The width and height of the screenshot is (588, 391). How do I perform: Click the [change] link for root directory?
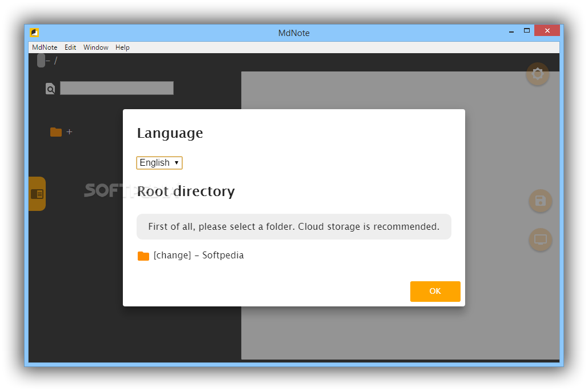pyautogui.click(x=172, y=256)
